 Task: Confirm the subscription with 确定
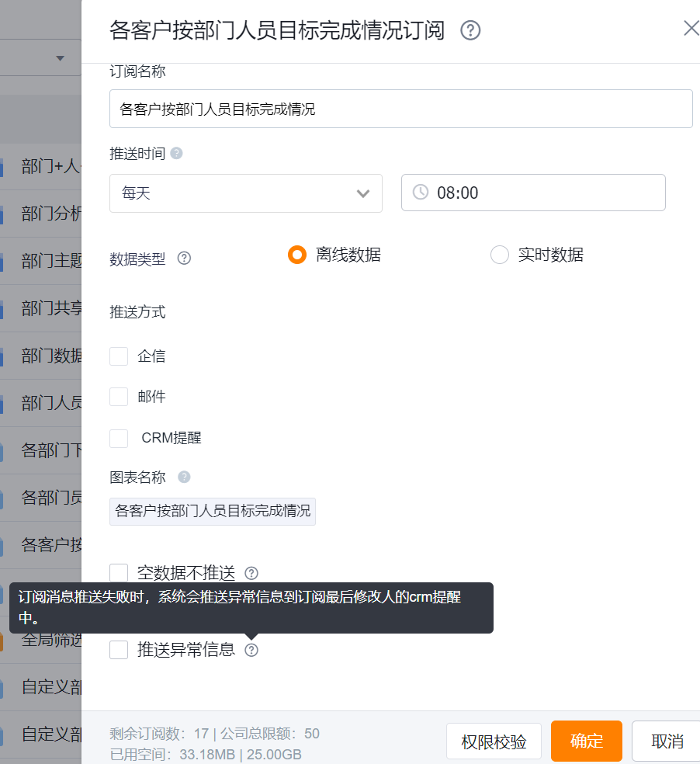[x=586, y=741]
